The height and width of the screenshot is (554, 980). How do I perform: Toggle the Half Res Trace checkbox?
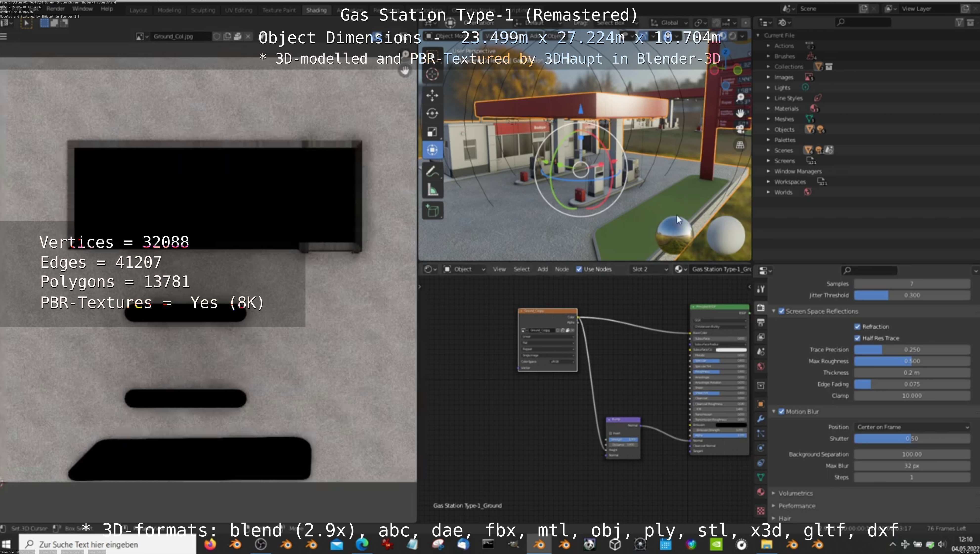857,338
